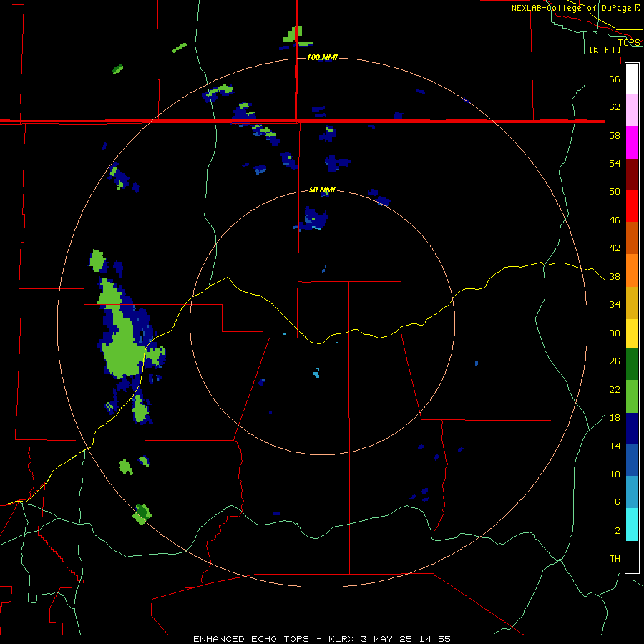The height and width of the screenshot is (644, 644).
Task: Click the 14 value on the scale
Action: click(615, 446)
